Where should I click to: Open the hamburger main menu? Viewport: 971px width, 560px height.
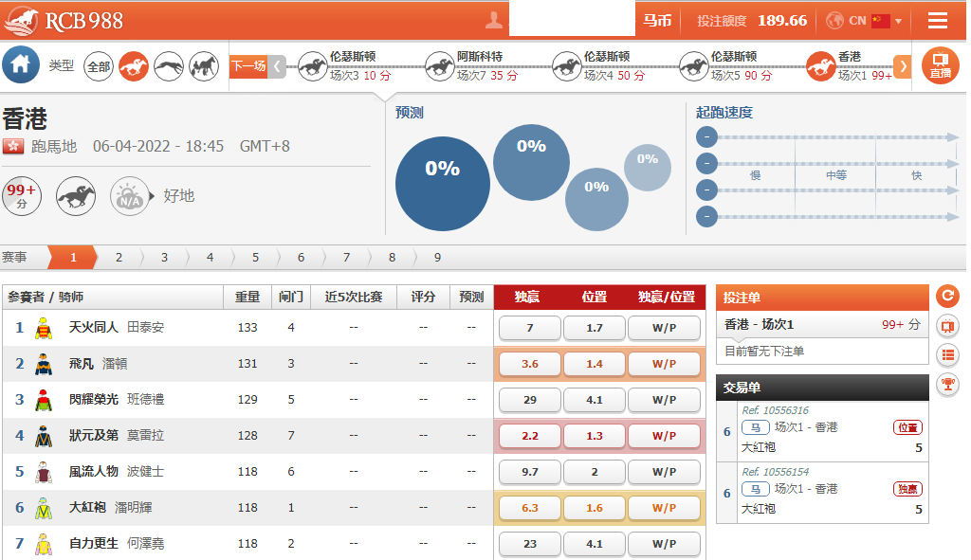938,21
